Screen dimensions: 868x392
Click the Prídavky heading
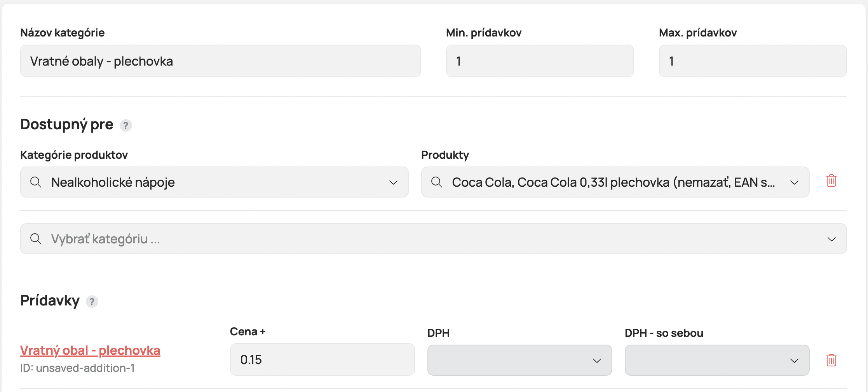click(x=50, y=301)
